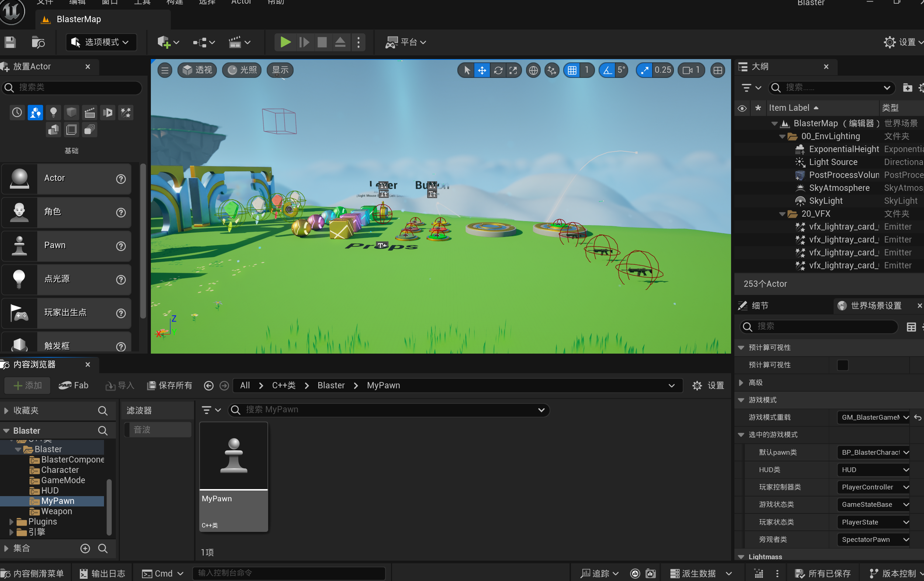Activate the rotate tool in the viewport

point(498,70)
